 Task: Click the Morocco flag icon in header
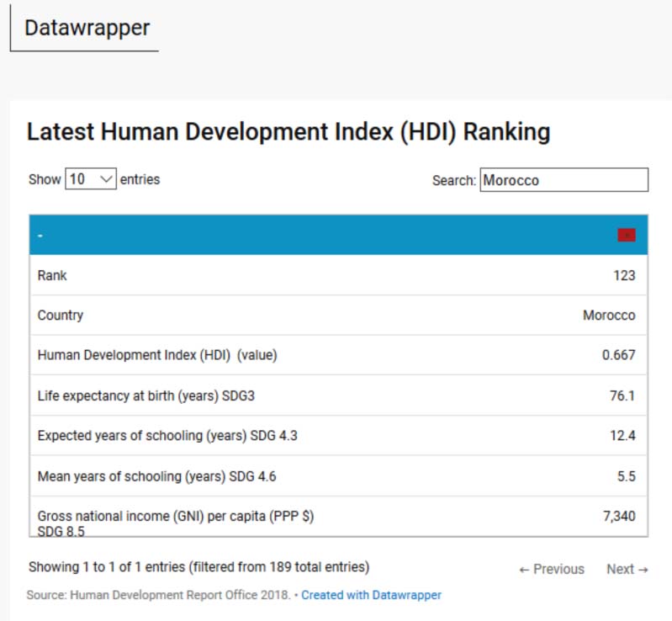[626, 235]
